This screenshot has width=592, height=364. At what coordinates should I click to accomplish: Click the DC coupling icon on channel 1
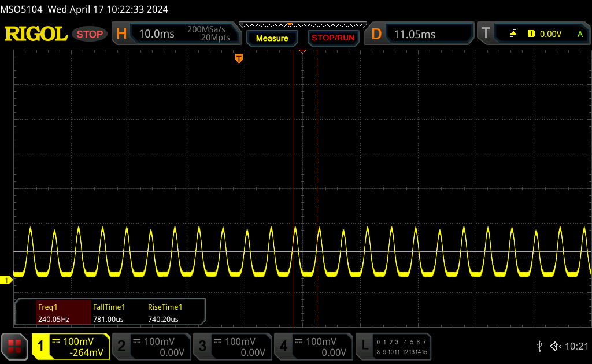56,341
